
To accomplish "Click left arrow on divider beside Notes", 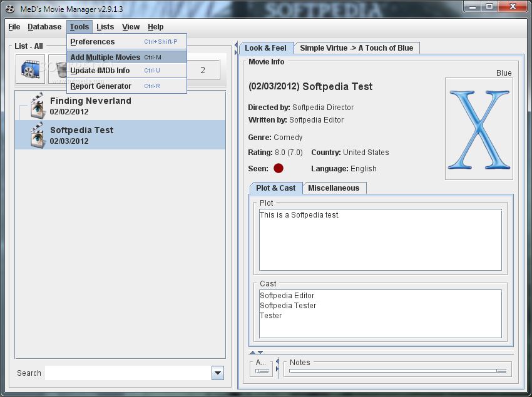I will 277,361.
